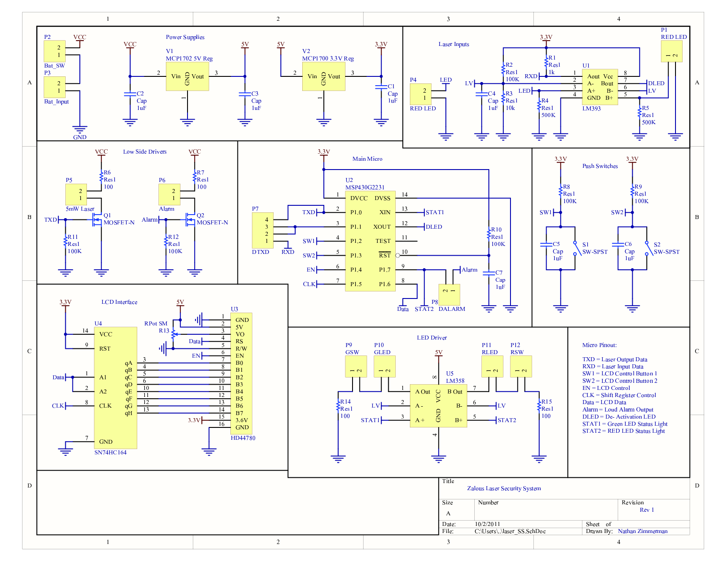Select the title text Zalous Laser Security System
Screen dimensions: 728x563
click(504, 488)
